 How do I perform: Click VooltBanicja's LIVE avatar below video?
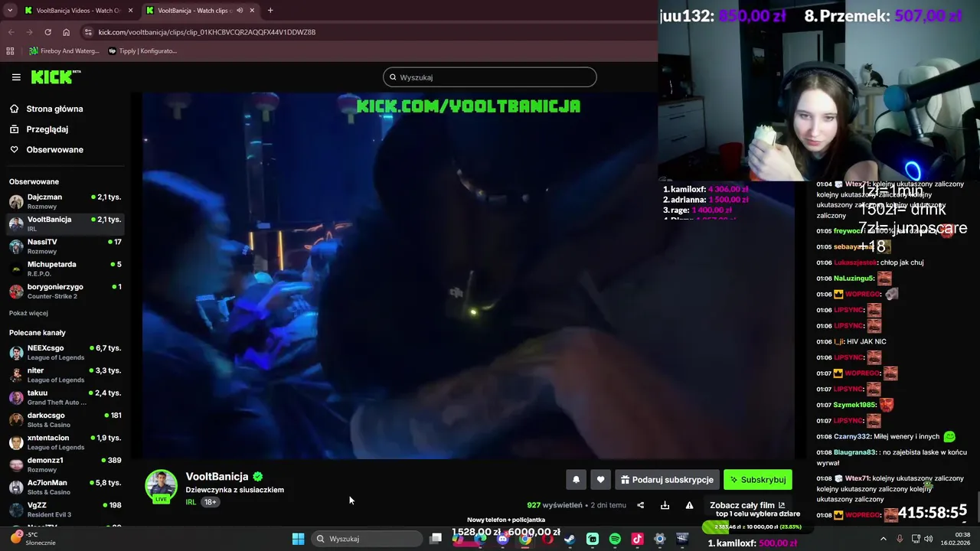pos(161,487)
